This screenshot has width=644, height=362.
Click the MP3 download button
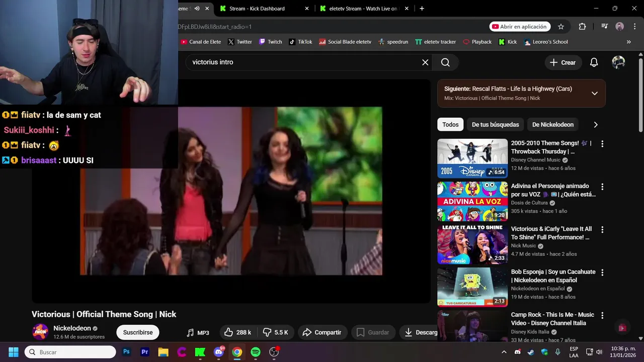pyautogui.click(x=198, y=332)
